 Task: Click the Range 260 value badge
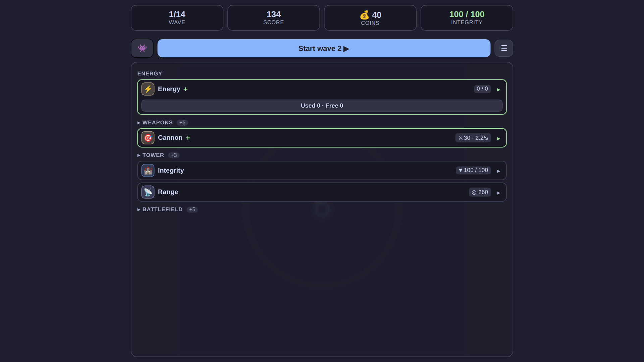tap(480, 192)
